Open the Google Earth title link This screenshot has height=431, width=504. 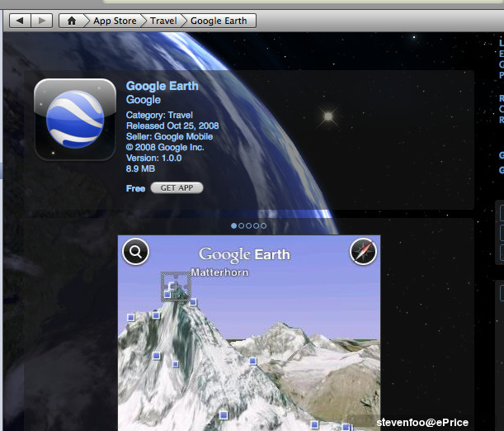point(162,86)
